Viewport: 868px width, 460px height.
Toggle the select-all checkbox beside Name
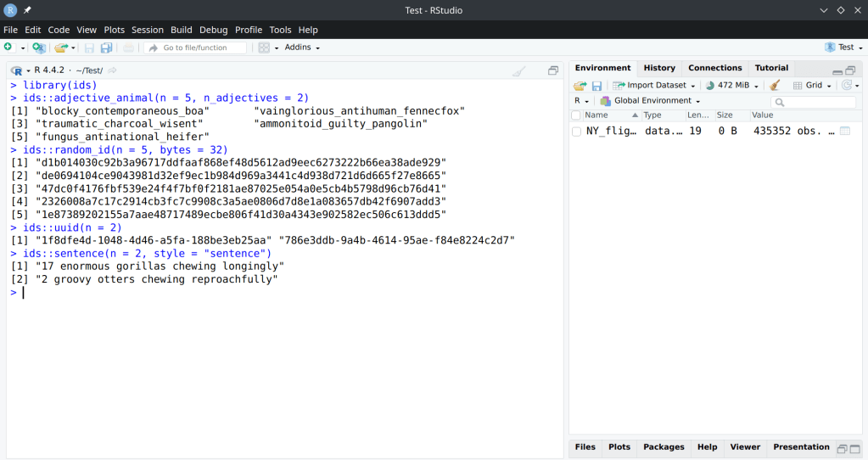click(577, 115)
